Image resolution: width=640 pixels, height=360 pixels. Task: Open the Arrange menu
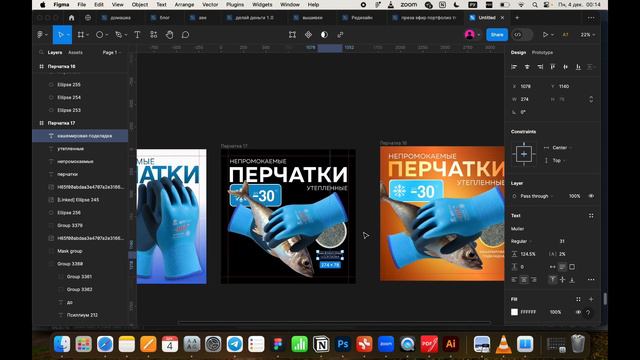click(x=184, y=4)
